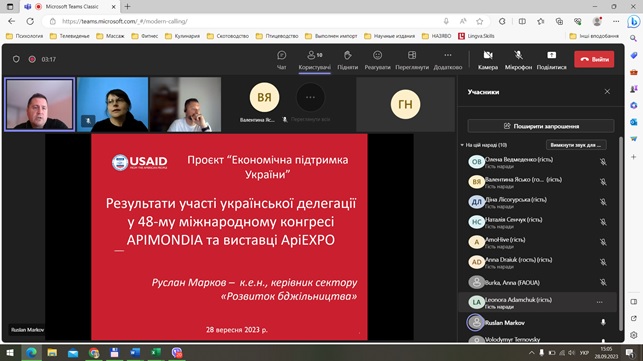Image resolution: width=643 pixels, height=361 pixels.
Task: Open browser settings and more menu
Action: [616, 21]
